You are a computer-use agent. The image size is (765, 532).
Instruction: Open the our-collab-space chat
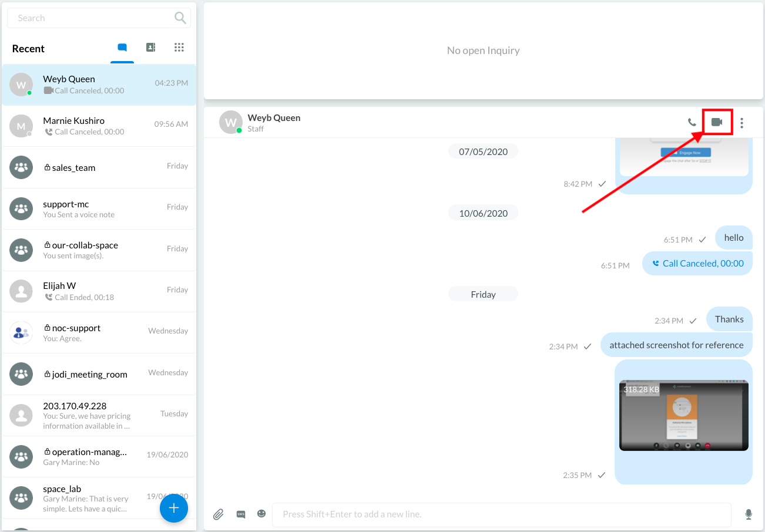pos(99,250)
